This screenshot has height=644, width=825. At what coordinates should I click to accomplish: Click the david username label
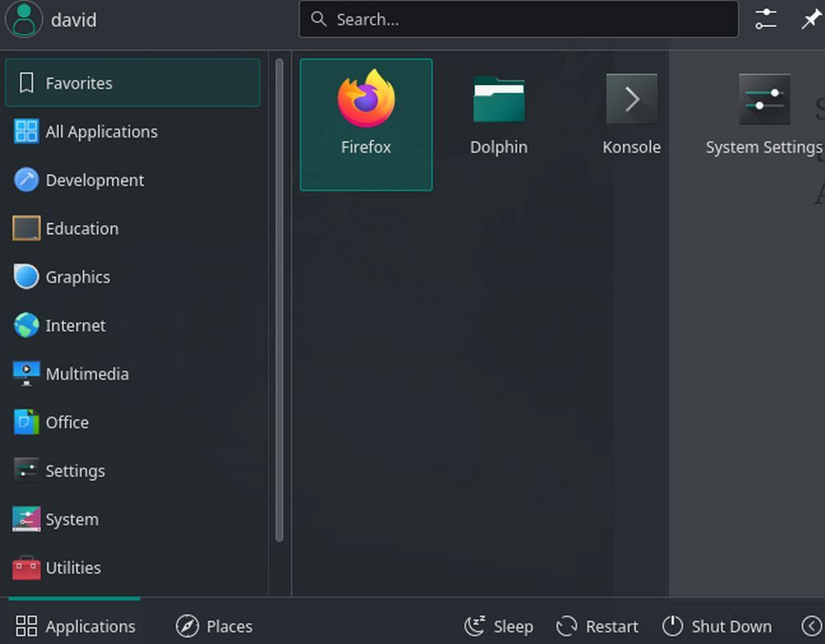point(74,20)
